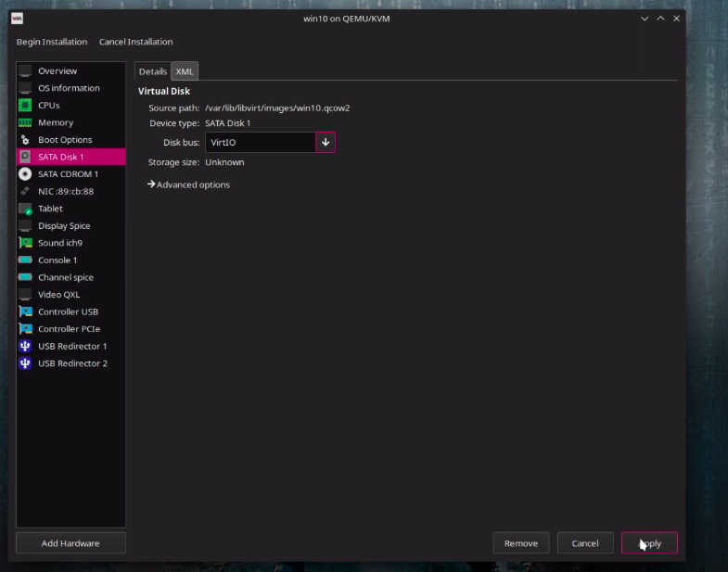Image resolution: width=728 pixels, height=572 pixels.
Task: Click Cancel Installation
Action: (135, 42)
